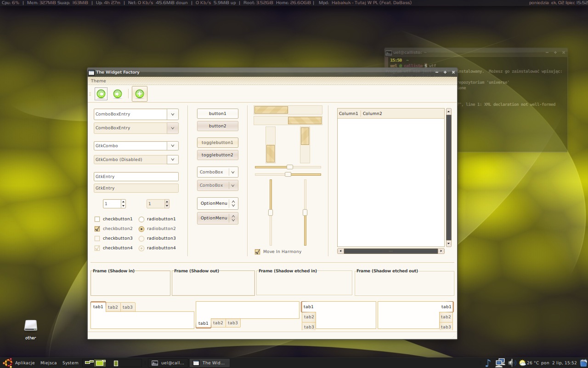Open the Aplikacje panel menu
Image resolution: width=588 pixels, height=368 pixels.
point(25,363)
